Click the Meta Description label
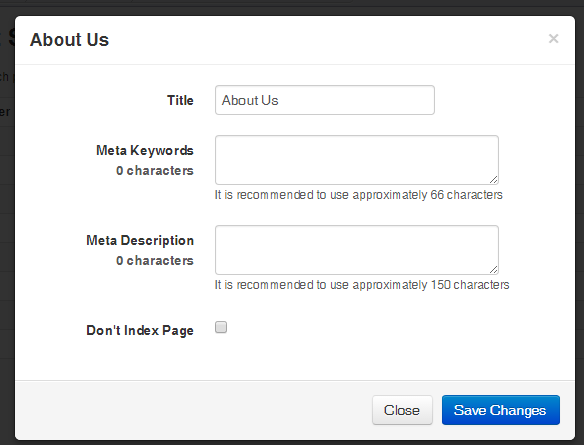The width and height of the screenshot is (584, 445). pyautogui.click(x=140, y=241)
